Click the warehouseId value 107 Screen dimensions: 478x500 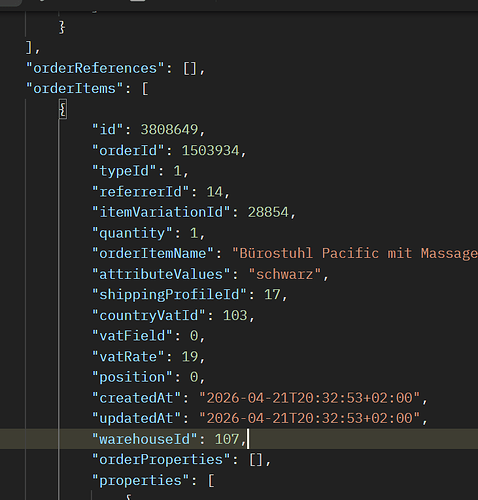pyautogui.click(x=227, y=439)
